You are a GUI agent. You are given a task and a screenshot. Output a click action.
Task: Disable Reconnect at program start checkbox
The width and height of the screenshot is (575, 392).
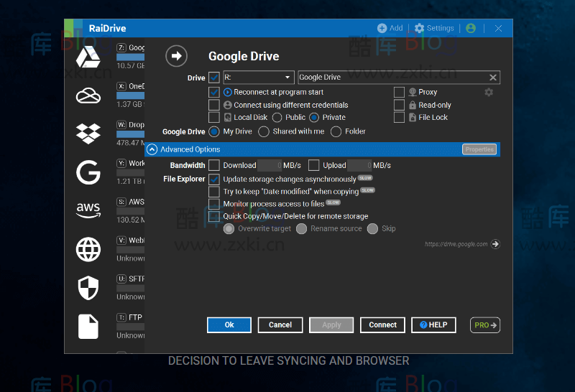point(214,92)
